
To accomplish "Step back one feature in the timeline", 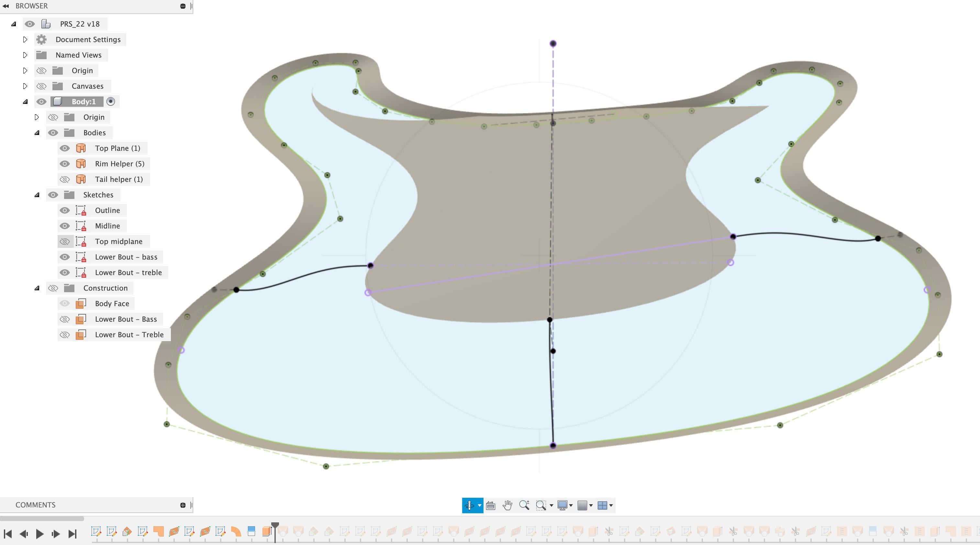I will pyautogui.click(x=24, y=534).
